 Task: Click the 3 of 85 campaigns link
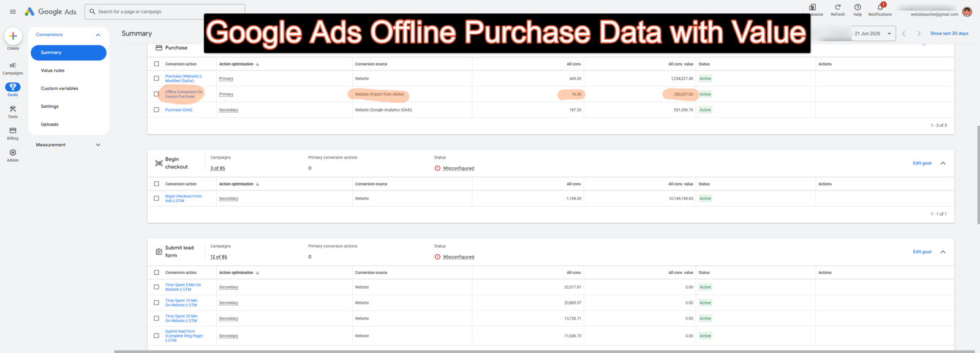pos(217,169)
